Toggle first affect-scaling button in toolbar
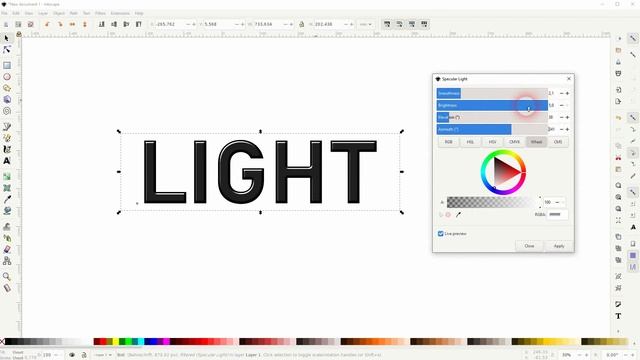 (387, 24)
